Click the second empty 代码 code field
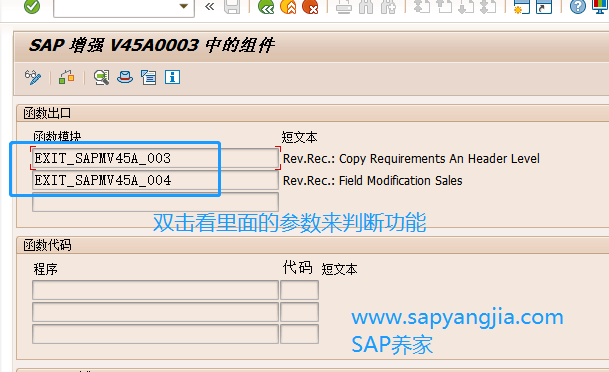The width and height of the screenshot is (609, 372). tap(299, 312)
